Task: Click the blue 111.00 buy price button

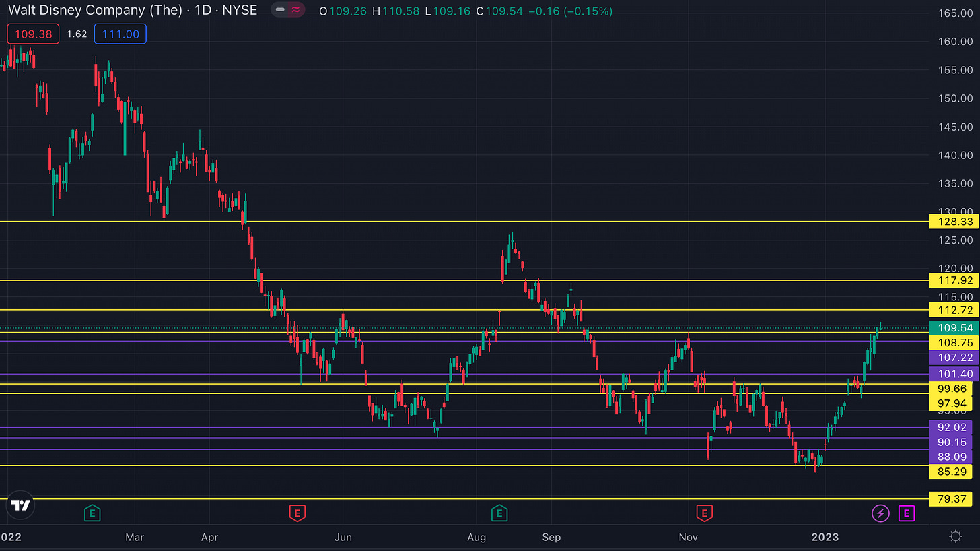Action: [x=120, y=34]
